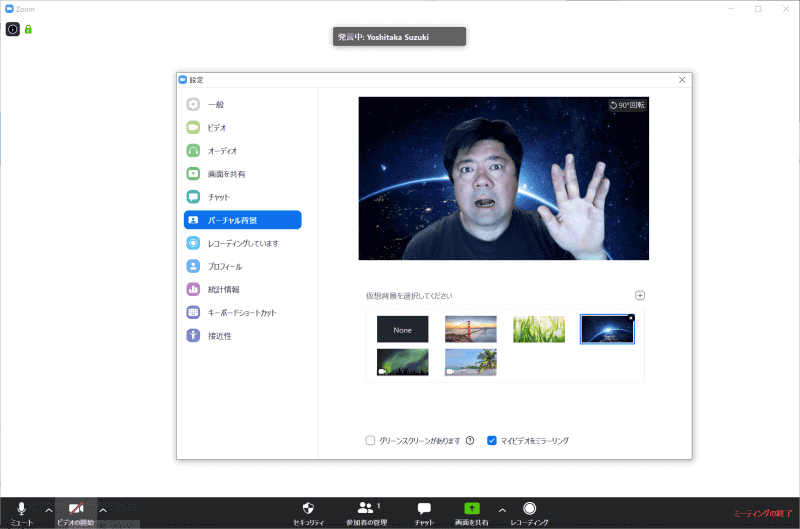Viewport: 800px width, 529px height.
Task: Enable グリーンスクリーンがあります checkbox
Action: click(370, 440)
